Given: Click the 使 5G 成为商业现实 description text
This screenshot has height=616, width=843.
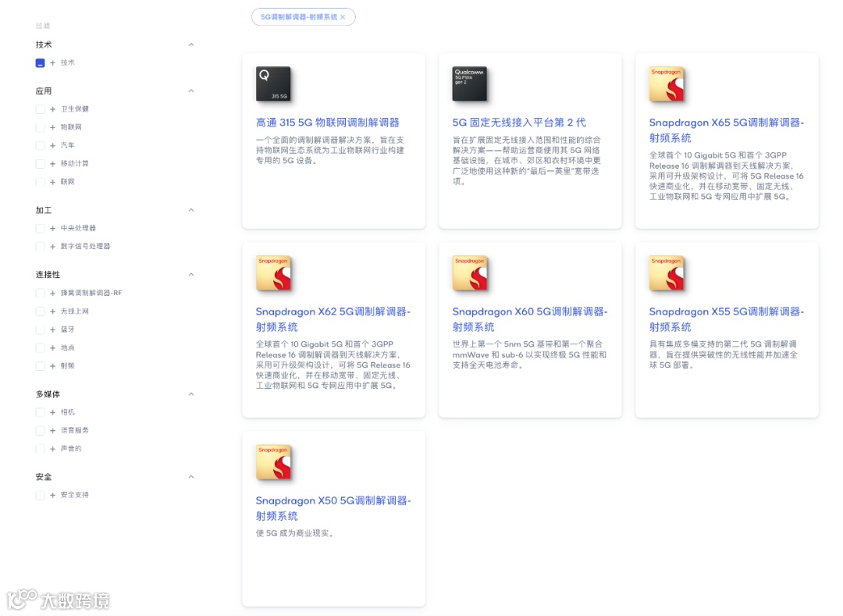Looking at the screenshot, I should (x=295, y=533).
